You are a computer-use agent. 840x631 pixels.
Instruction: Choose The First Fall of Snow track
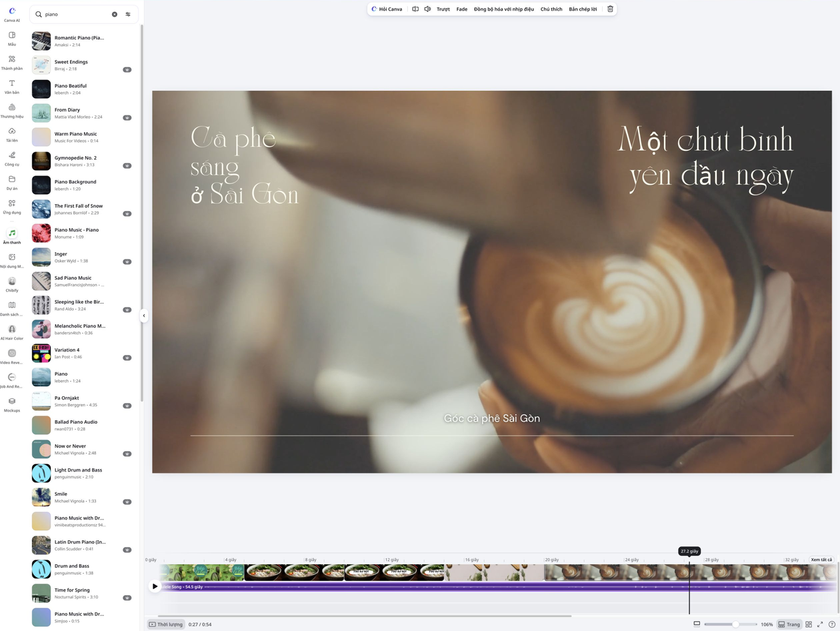coord(81,209)
